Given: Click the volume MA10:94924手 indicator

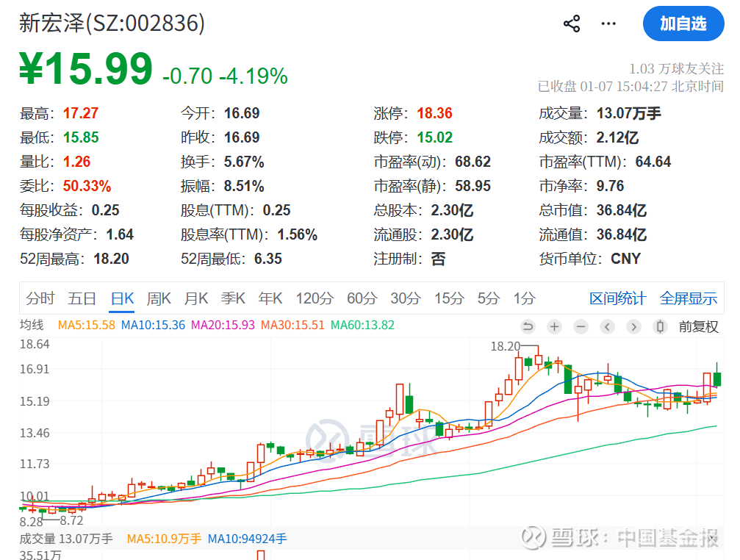Looking at the screenshot, I should 248,539.
